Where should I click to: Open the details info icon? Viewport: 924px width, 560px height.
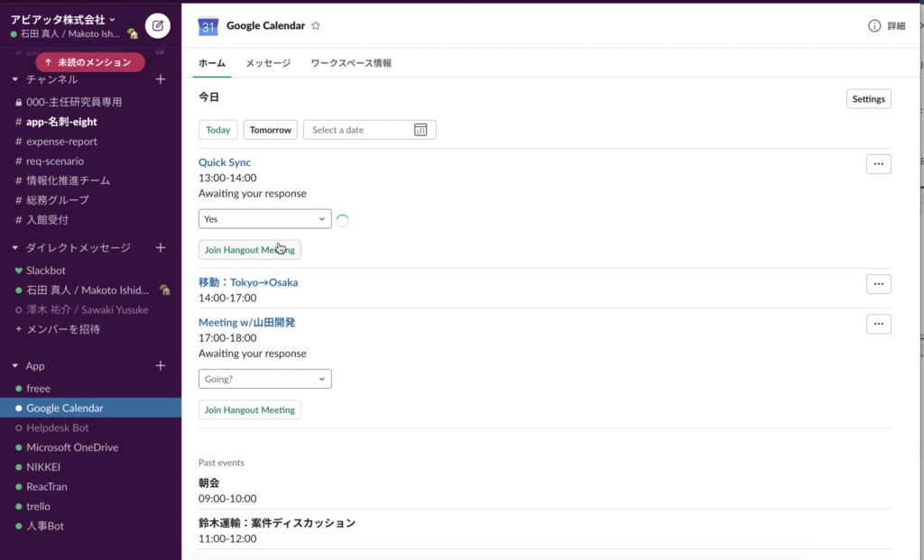point(874,26)
